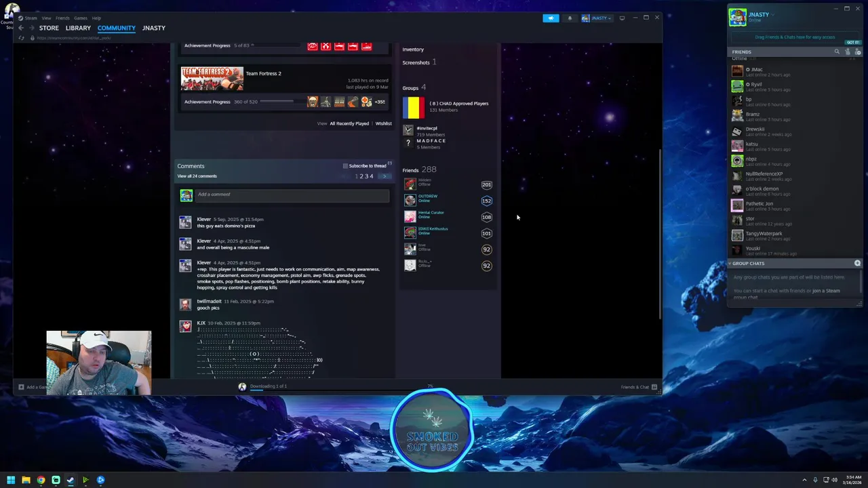Viewport: 868px width, 488px height.
Task: Open the JNASTY account dropdown in the title bar
Action: tap(597, 18)
